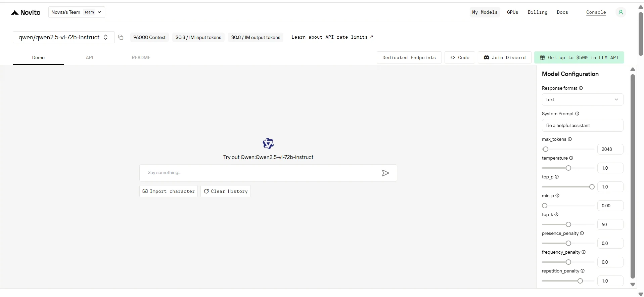This screenshot has width=644, height=297.
Task: Switch to the Demo tab
Action: [x=38, y=57]
